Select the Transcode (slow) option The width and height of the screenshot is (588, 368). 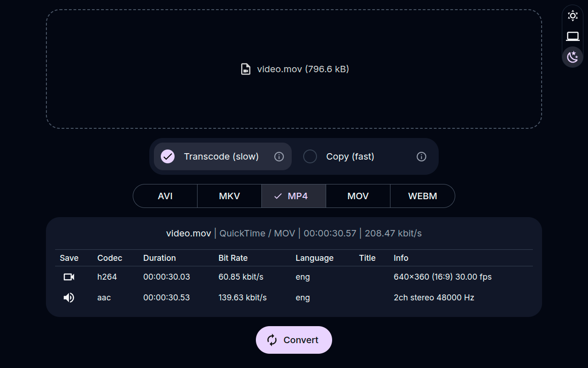pos(223,156)
